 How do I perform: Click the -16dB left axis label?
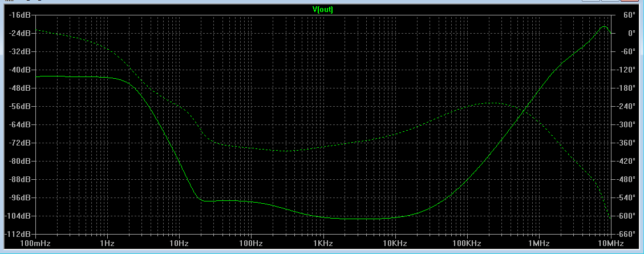(x=21, y=15)
